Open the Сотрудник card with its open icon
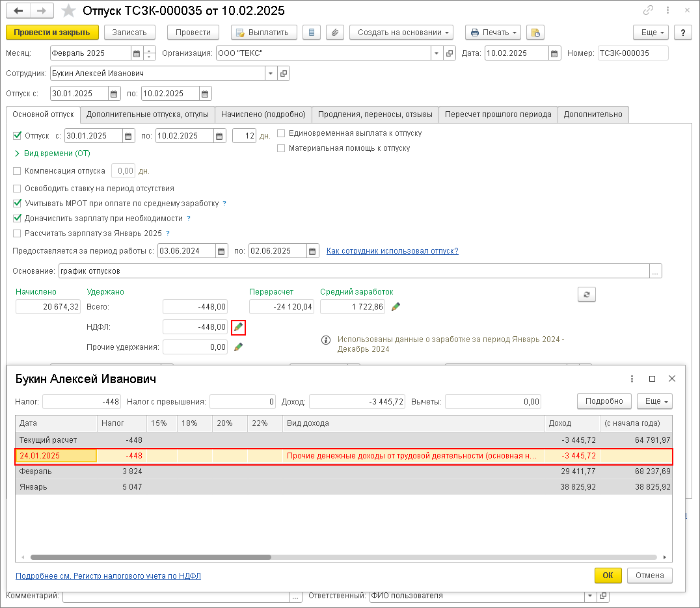This screenshot has width=700, height=608. pyautogui.click(x=284, y=73)
